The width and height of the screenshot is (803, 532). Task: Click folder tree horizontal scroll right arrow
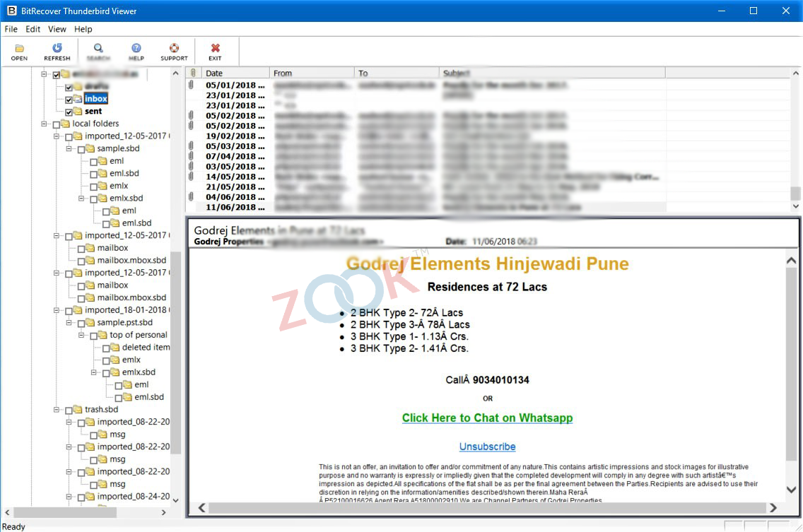[163, 512]
